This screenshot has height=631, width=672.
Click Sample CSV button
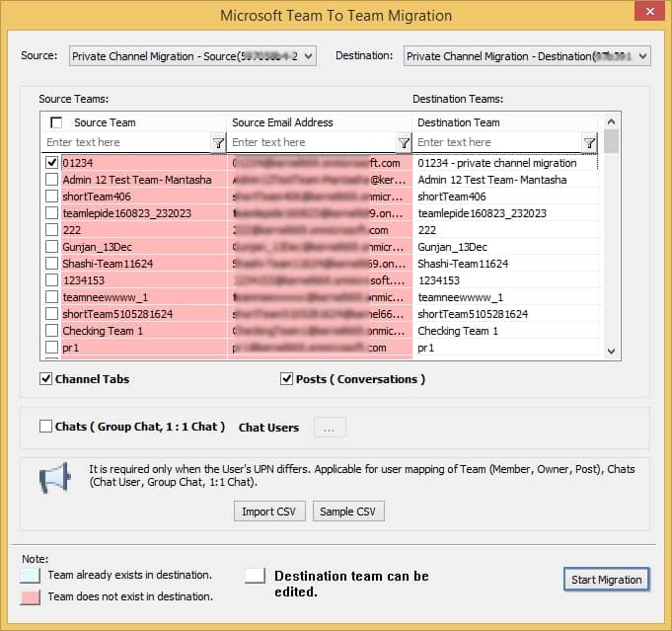point(348,512)
